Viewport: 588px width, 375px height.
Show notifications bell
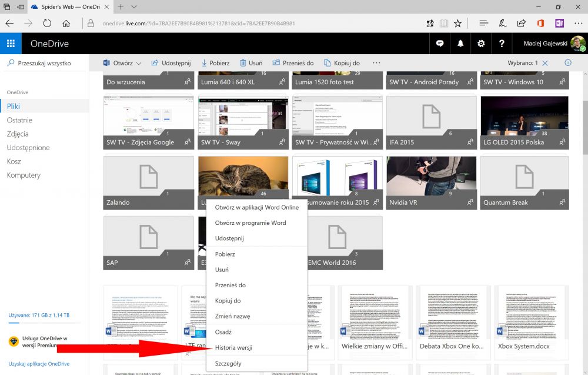[460, 44]
